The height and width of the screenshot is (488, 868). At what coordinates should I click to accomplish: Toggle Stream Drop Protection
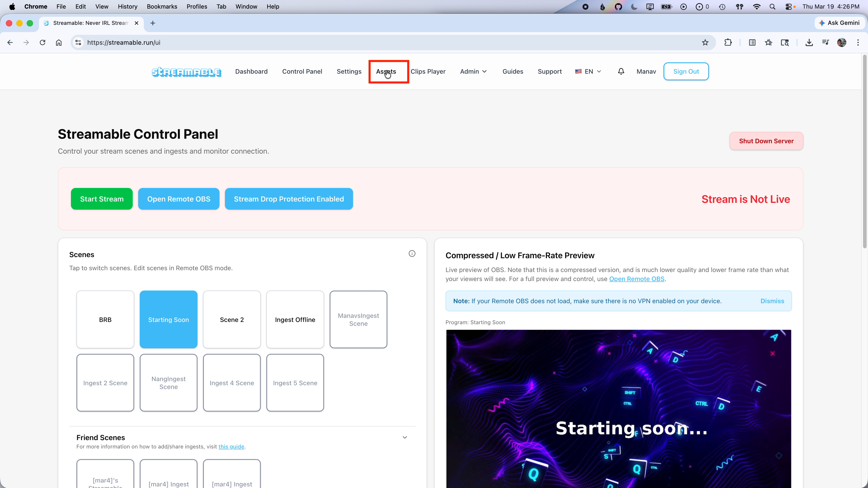click(289, 199)
